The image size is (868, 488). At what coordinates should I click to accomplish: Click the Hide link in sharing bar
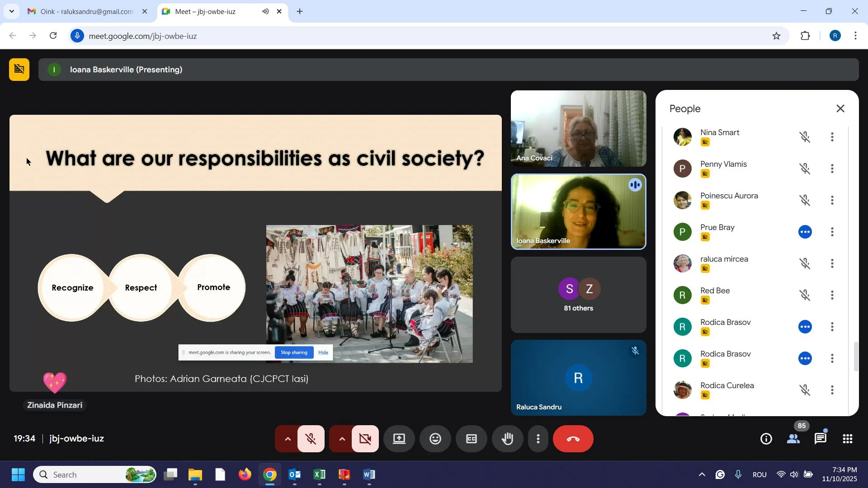pyautogui.click(x=323, y=353)
